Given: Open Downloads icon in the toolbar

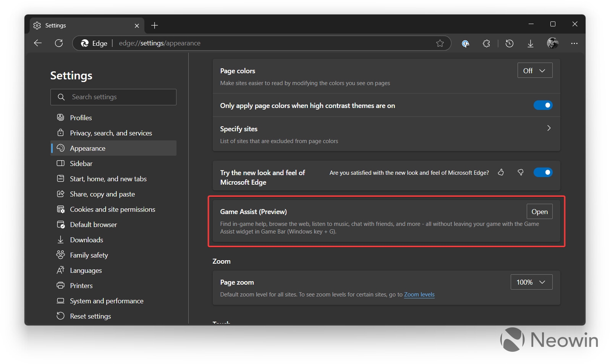Looking at the screenshot, I should tap(530, 43).
